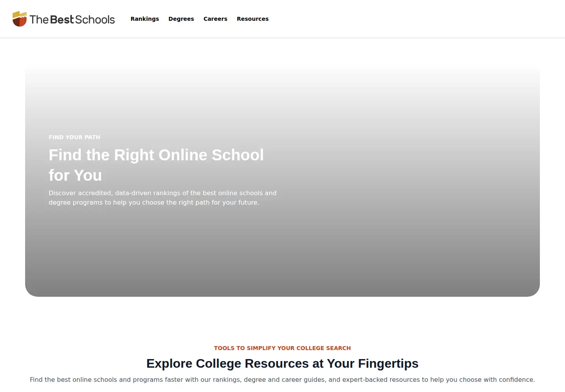Screen dimensions: 565x392
Task: Click the 'Find the Right Online School for You' heading
Action: (156, 165)
